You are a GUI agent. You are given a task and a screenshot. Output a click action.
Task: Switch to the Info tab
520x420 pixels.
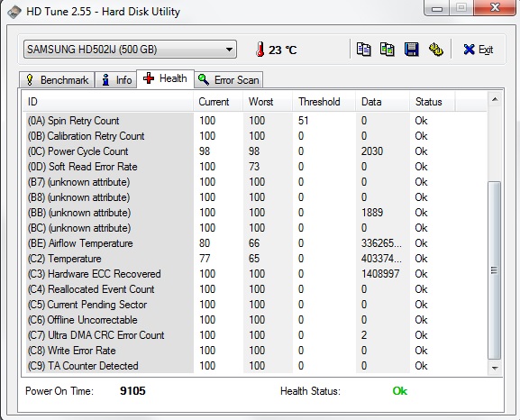(116, 80)
